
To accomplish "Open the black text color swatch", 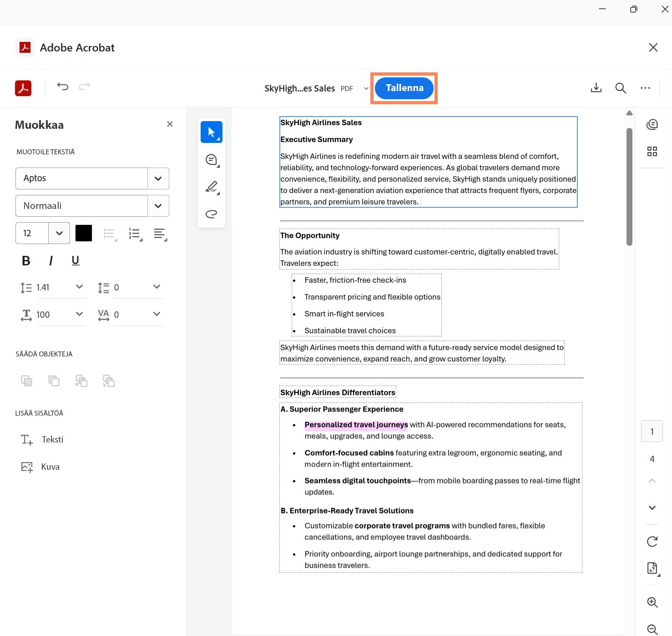I will click(84, 233).
